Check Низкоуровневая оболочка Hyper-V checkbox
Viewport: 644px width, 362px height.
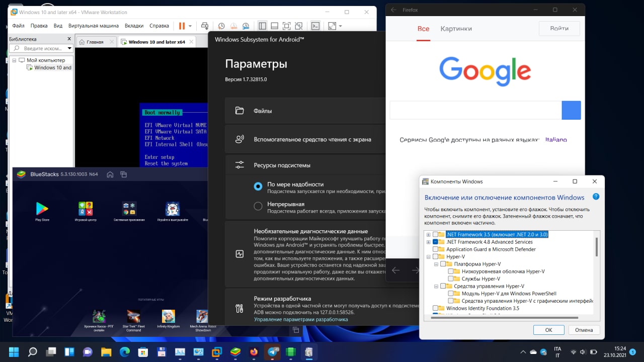[x=450, y=271]
